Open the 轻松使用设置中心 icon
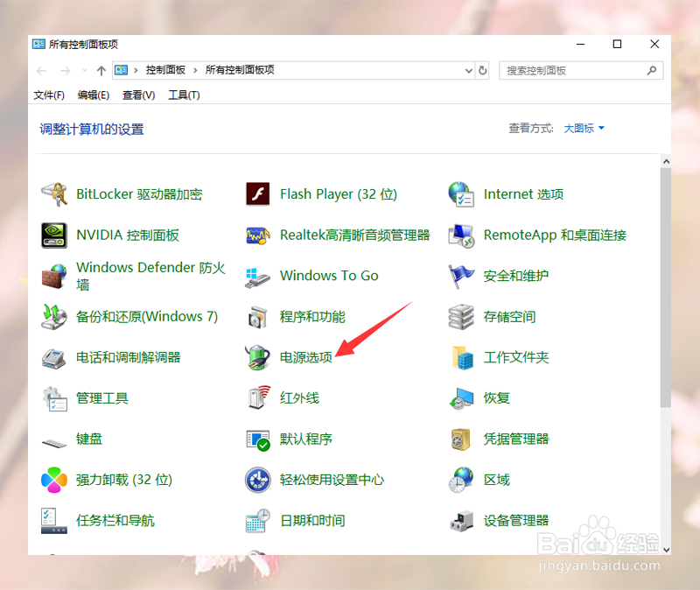The image size is (700, 590). click(x=257, y=480)
